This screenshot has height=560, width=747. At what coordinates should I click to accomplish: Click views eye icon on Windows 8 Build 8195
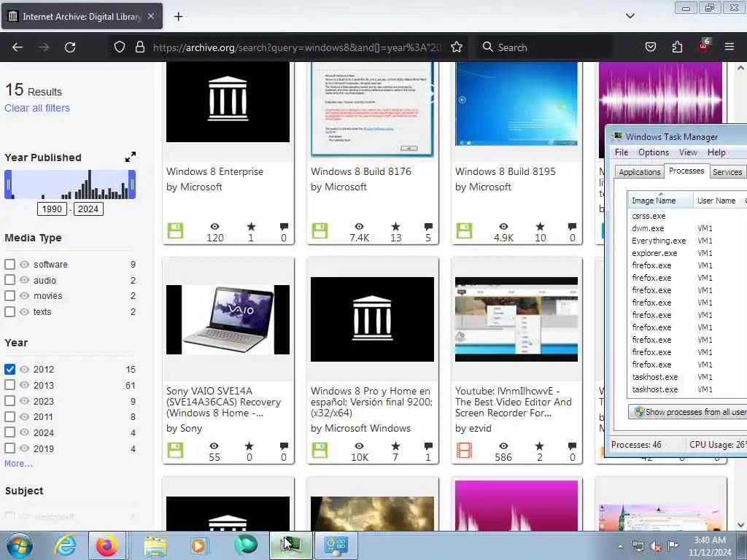pos(503,227)
